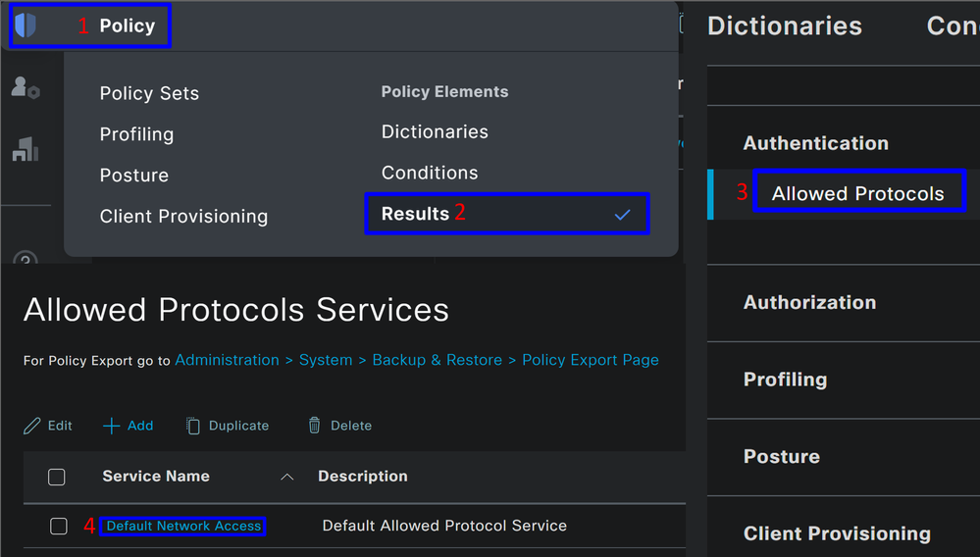Click the Duplicate copy icon

pos(193,426)
